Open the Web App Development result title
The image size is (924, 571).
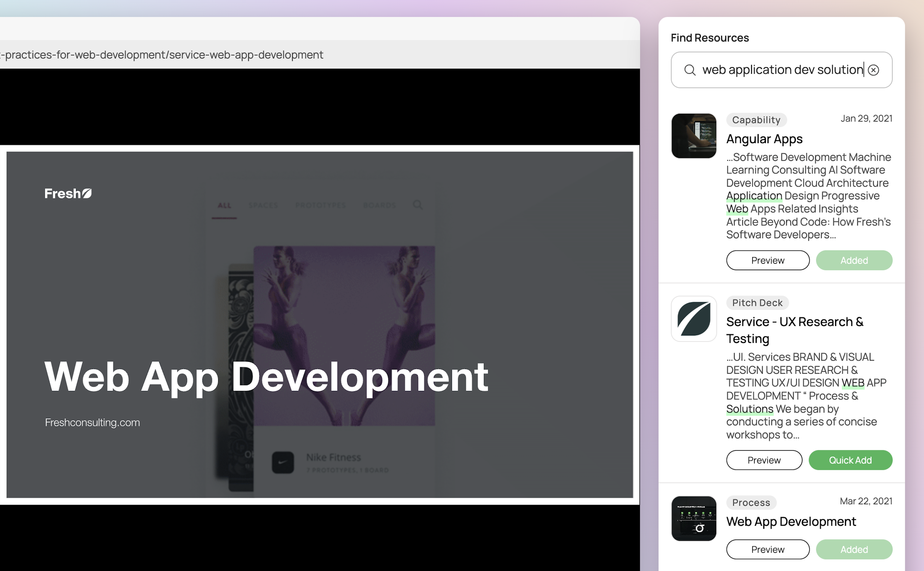click(x=791, y=521)
